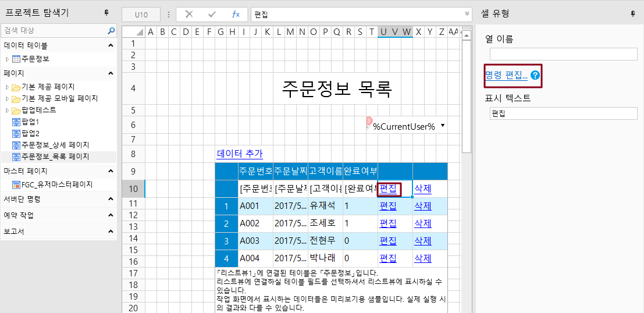Expand the formula bar dropdown arrow

467,13
